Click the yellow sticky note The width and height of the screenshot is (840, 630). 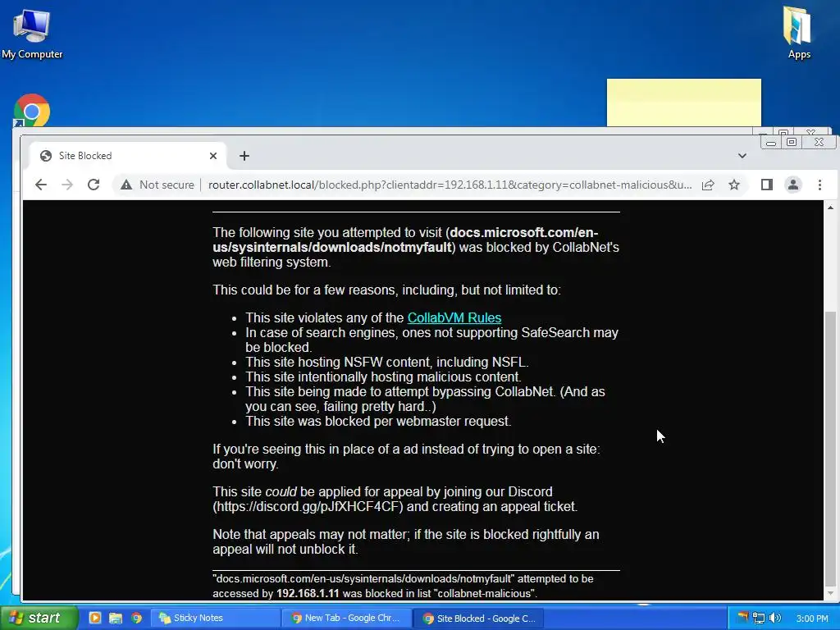(x=683, y=103)
